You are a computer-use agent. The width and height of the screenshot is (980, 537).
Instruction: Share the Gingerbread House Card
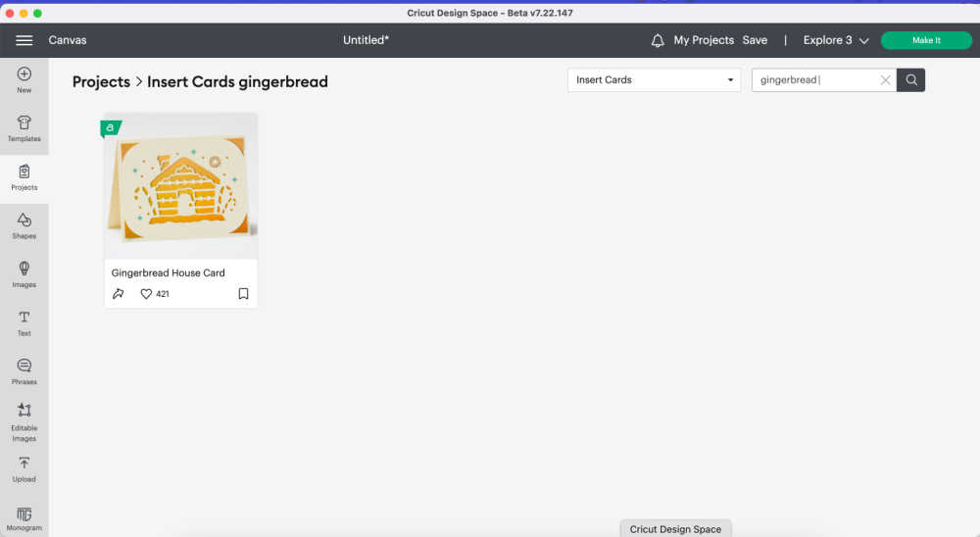click(x=119, y=294)
